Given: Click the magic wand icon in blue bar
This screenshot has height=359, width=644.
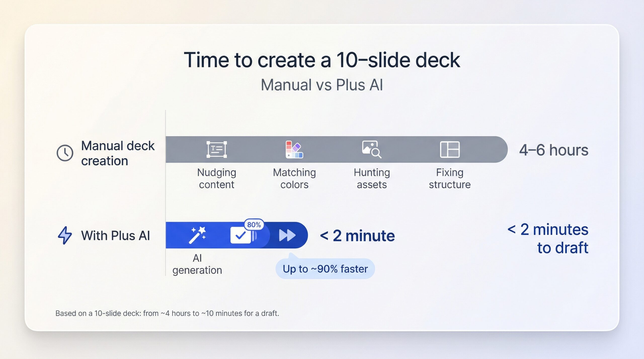Looking at the screenshot, I should [x=197, y=235].
